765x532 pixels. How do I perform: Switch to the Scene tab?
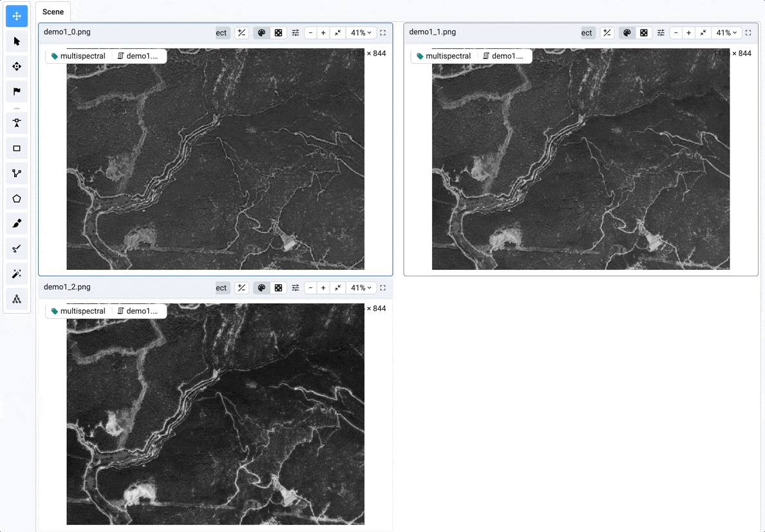pos(53,12)
